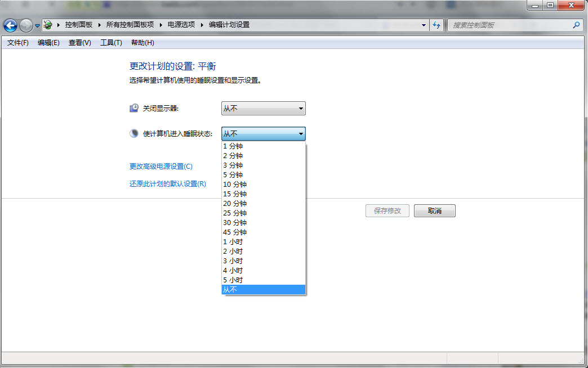
Task: Click the refresh icon beside the address bar
Action: pyautogui.click(x=438, y=25)
